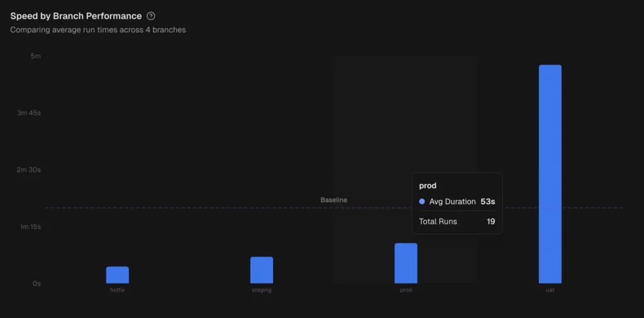
Task: Click the Speed by Branch Performance title
Action: pyautogui.click(x=75, y=16)
